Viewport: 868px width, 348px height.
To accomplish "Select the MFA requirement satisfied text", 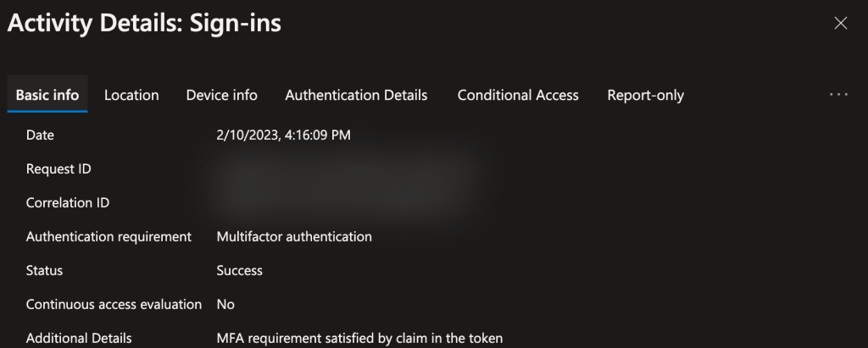I will tap(359, 338).
